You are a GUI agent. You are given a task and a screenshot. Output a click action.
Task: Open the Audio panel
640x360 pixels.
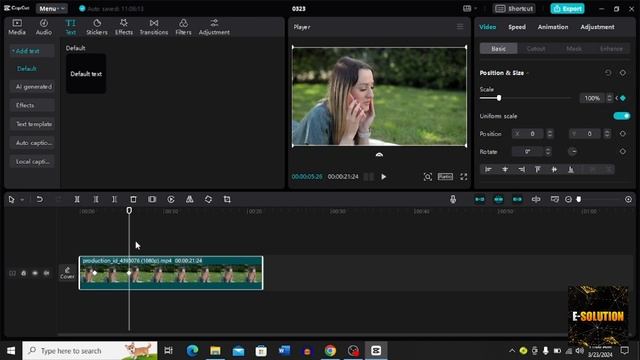[44, 27]
